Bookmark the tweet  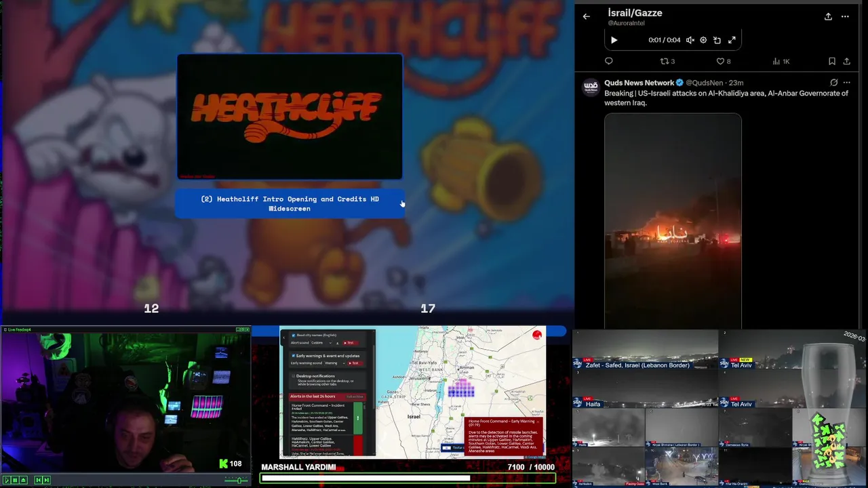(832, 61)
